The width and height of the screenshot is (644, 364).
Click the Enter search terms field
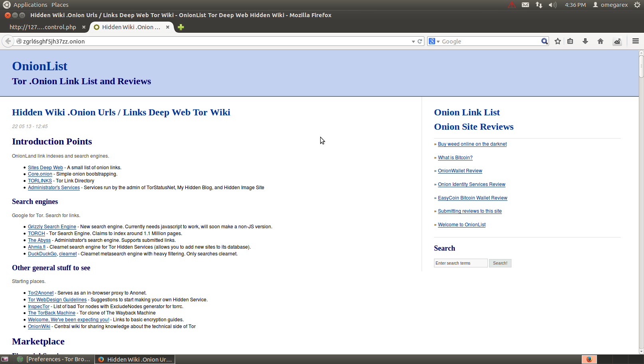[x=461, y=263]
